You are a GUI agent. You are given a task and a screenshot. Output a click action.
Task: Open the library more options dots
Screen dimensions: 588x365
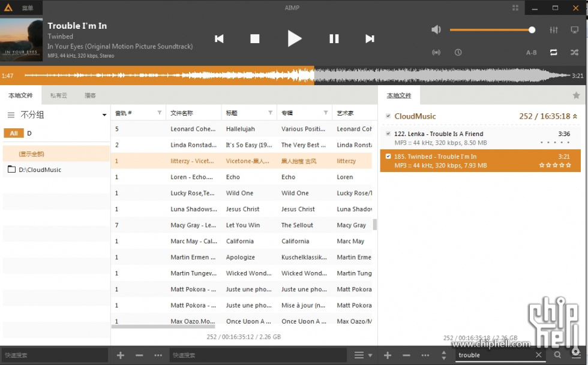pyautogui.click(x=158, y=355)
